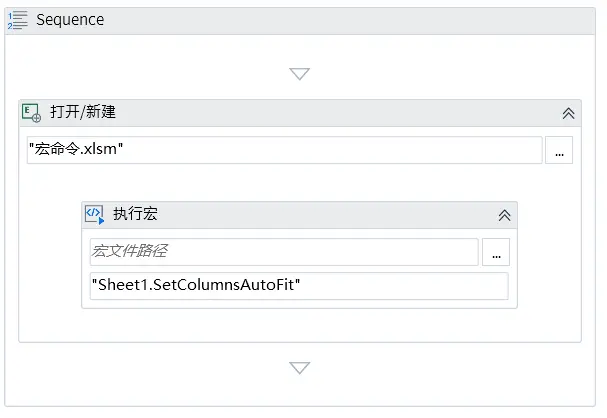607x418 pixels.
Task: Click the insertion triangle above 打开/新建 activity
Action: [300, 74]
